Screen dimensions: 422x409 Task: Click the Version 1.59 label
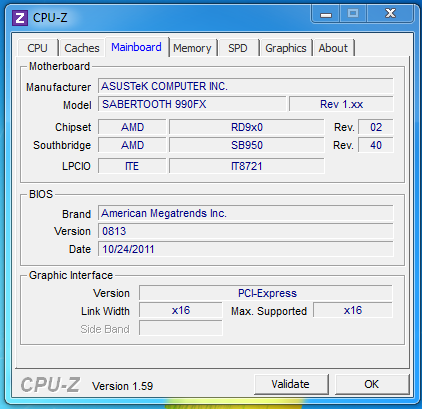point(122,386)
